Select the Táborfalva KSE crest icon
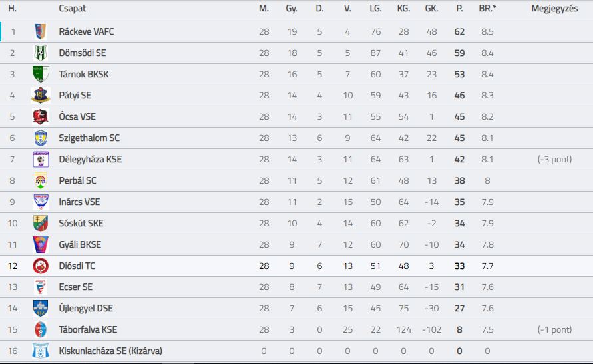This screenshot has width=593, height=364. click(x=41, y=329)
